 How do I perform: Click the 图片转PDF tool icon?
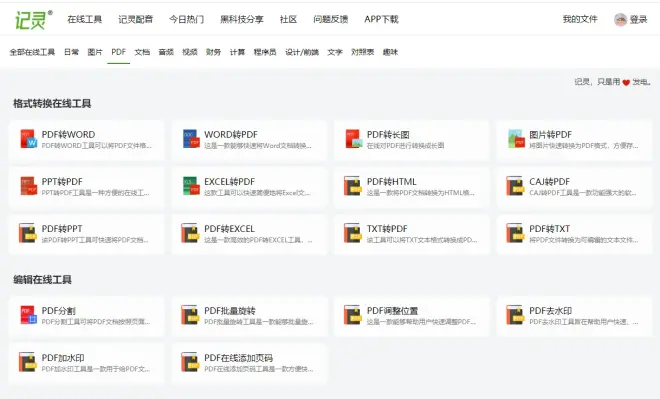coord(516,139)
